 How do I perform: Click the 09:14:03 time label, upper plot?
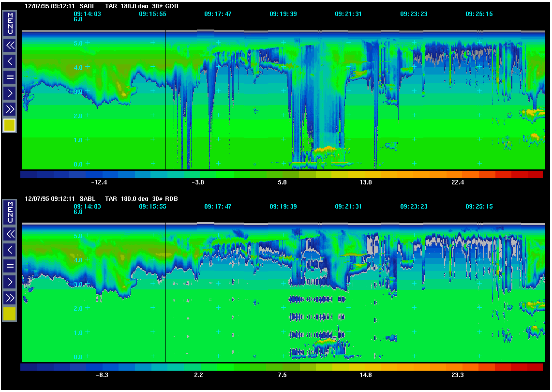coord(87,14)
